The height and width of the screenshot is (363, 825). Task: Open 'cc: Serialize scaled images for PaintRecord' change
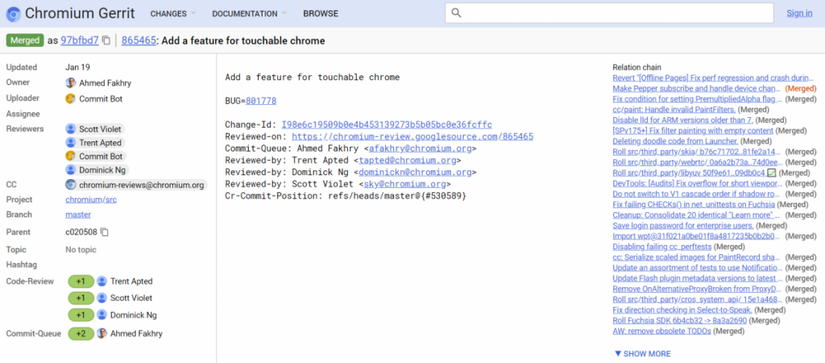coord(697,257)
